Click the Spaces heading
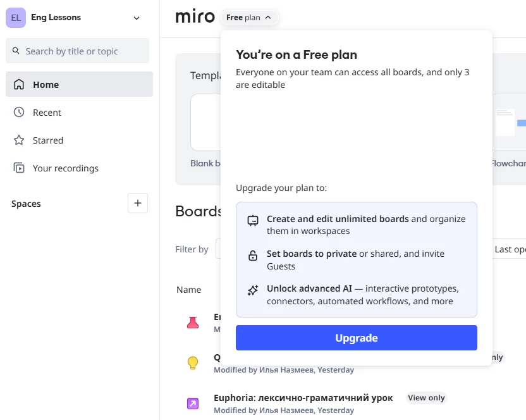This screenshot has height=420, width=526. tap(26, 204)
